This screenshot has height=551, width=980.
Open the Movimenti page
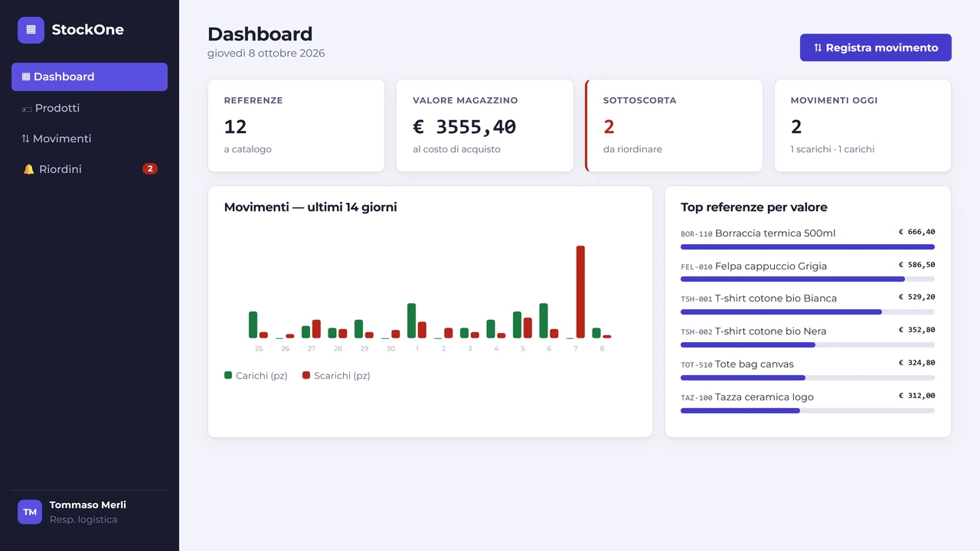pyautogui.click(x=90, y=139)
